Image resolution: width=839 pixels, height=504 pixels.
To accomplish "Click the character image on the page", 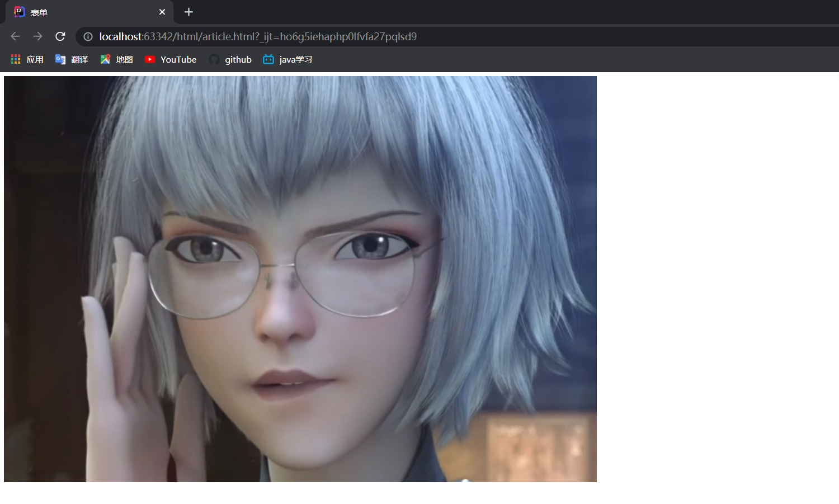I will tap(300, 279).
